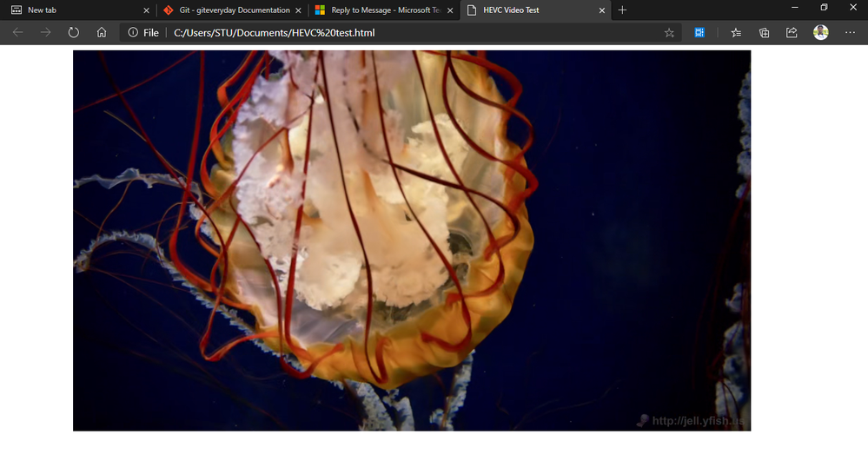Open the Favorites list

click(x=736, y=33)
